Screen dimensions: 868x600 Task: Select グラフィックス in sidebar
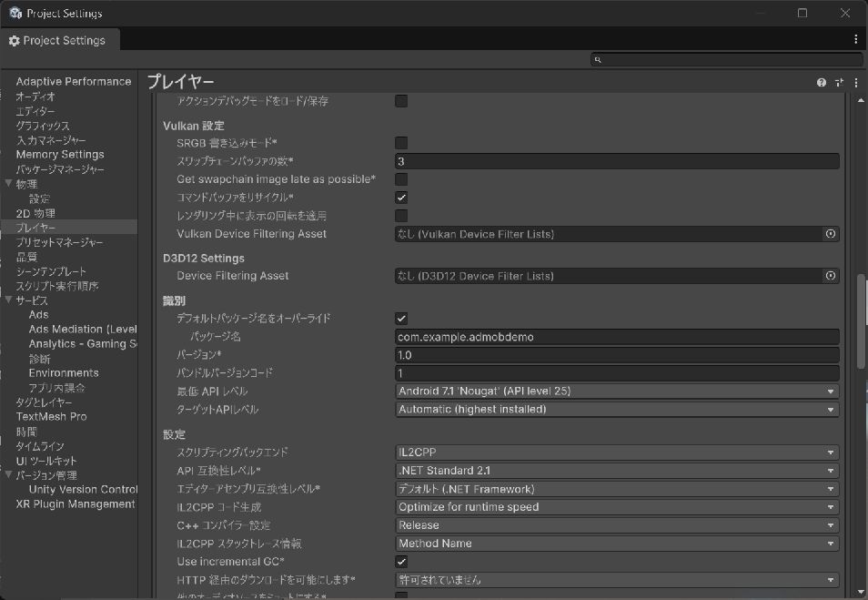tap(43, 126)
